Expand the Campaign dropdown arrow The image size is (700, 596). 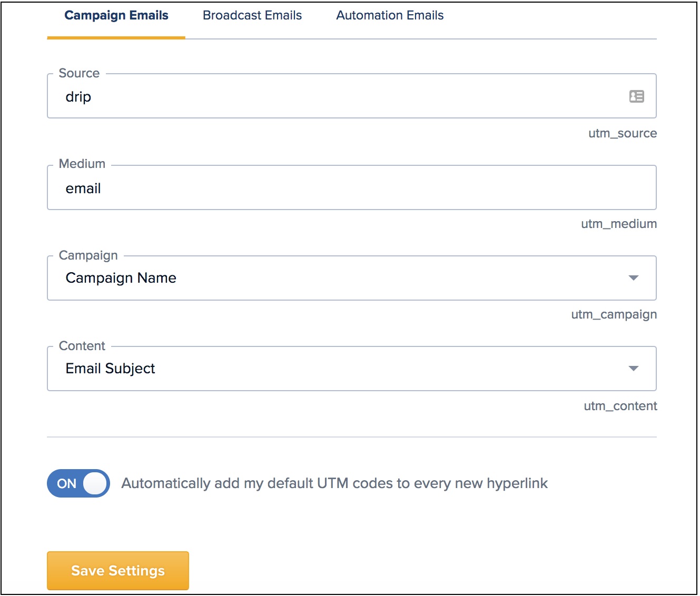(x=633, y=278)
